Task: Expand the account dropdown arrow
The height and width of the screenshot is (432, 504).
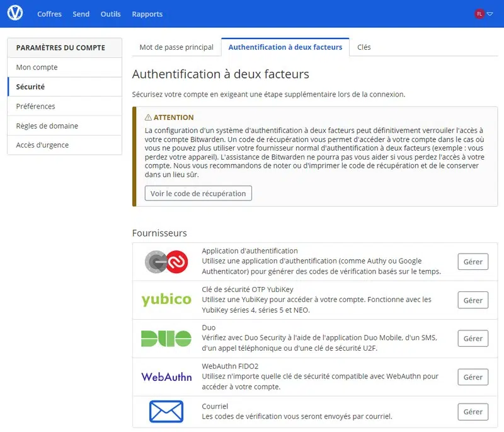Action: (x=490, y=14)
